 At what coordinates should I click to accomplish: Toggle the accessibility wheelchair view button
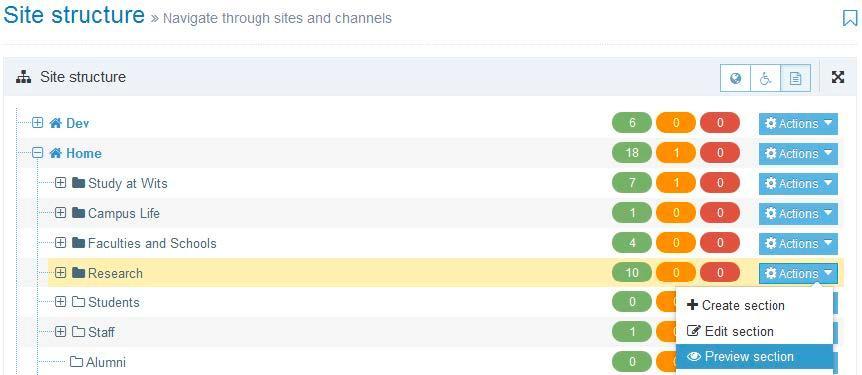point(765,78)
